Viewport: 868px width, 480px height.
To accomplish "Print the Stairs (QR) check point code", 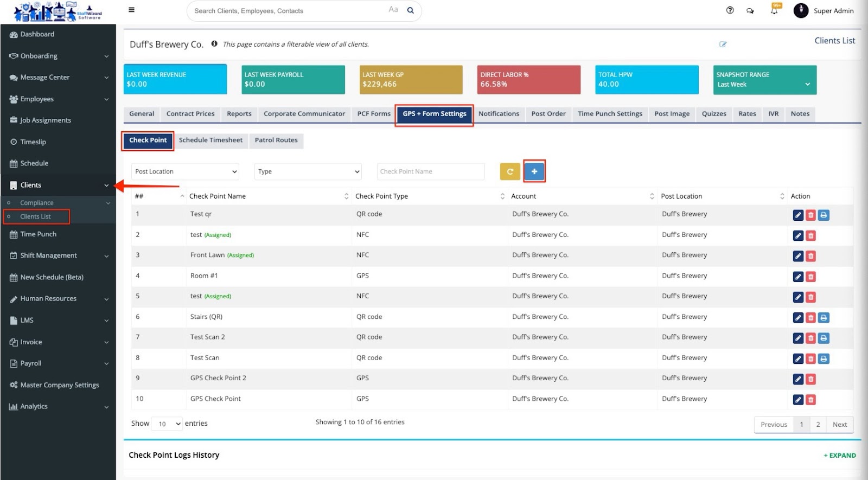I will pos(824,318).
